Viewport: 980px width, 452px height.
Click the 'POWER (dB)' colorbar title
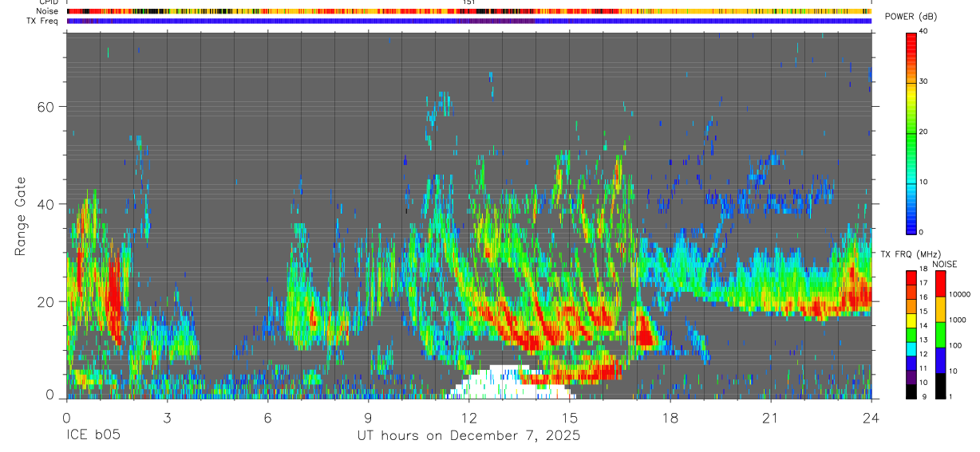click(911, 18)
